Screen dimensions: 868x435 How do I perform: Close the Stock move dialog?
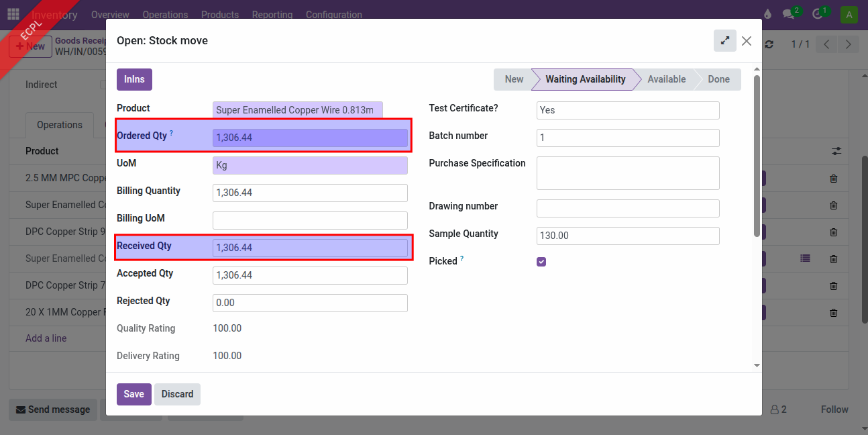tap(747, 41)
